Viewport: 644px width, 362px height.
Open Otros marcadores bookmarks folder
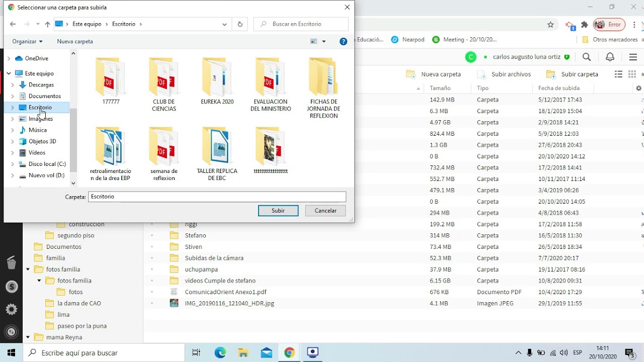(609, 40)
